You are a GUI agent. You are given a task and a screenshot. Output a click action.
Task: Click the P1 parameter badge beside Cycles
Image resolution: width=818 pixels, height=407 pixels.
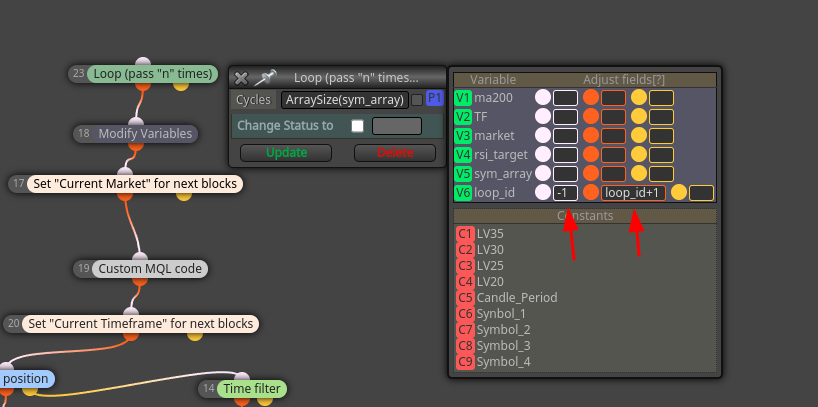pos(435,99)
